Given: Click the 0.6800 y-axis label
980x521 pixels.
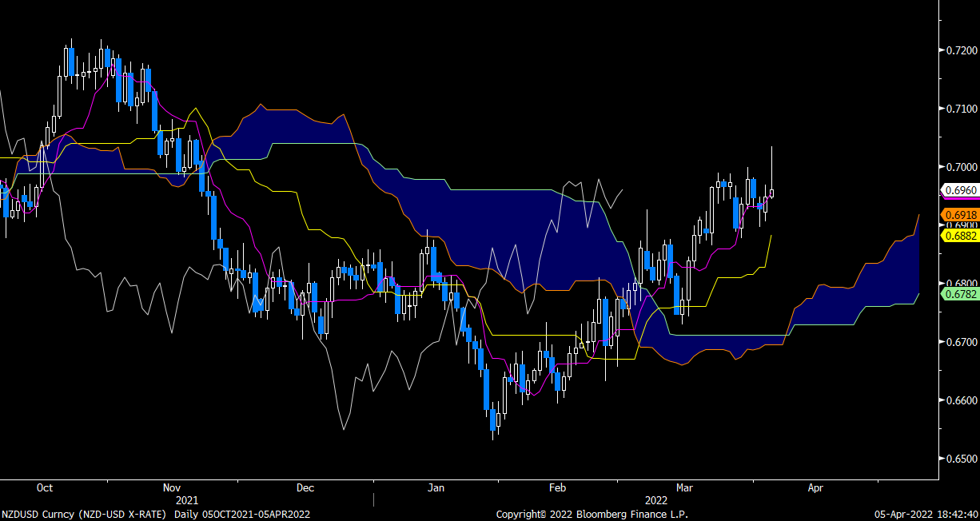Looking at the screenshot, I should 960,284.
